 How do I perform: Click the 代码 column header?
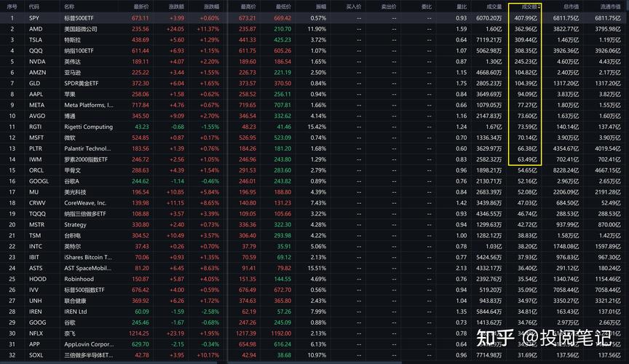pyautogui.click(x=34, y=7)
